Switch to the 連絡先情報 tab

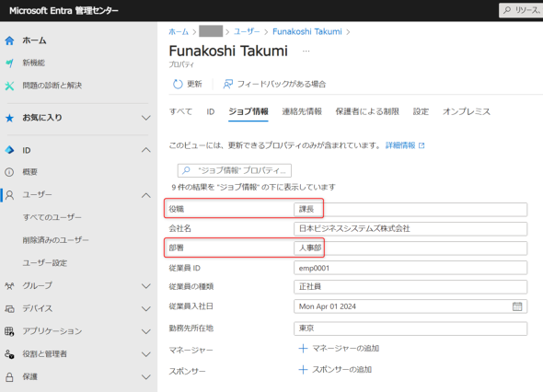[x=302, y=112]
